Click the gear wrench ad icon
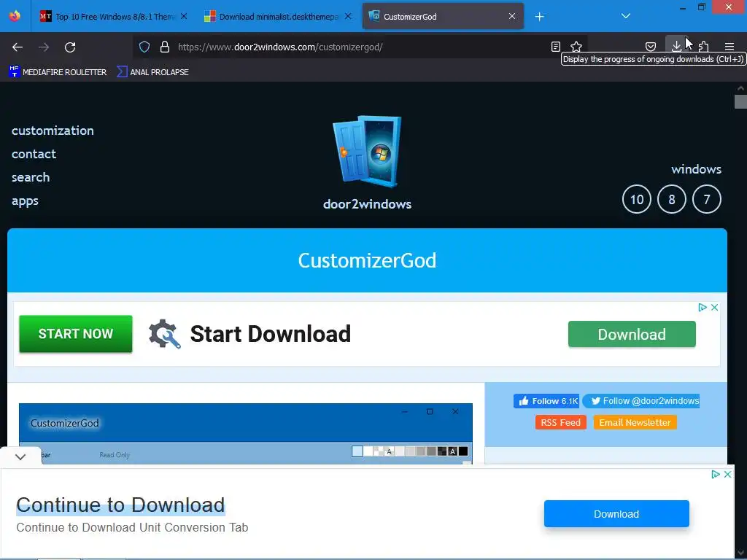 click(x=165, y=334)
